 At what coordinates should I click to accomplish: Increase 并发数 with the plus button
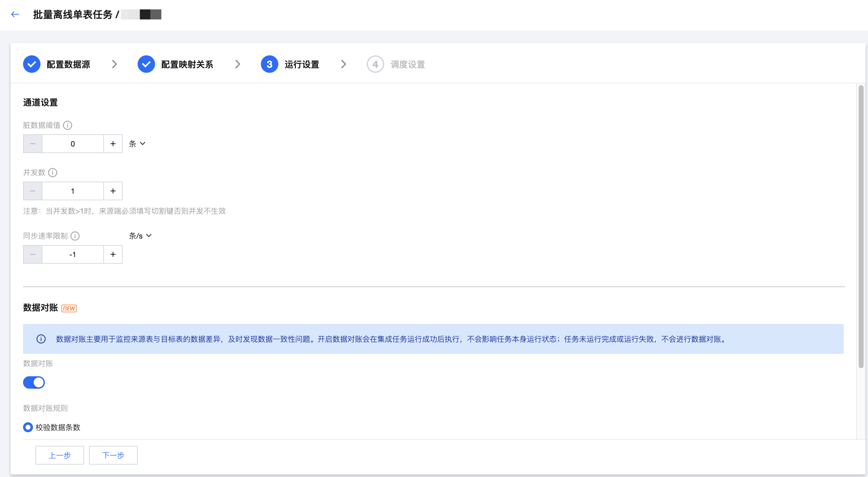pos(113,191)
